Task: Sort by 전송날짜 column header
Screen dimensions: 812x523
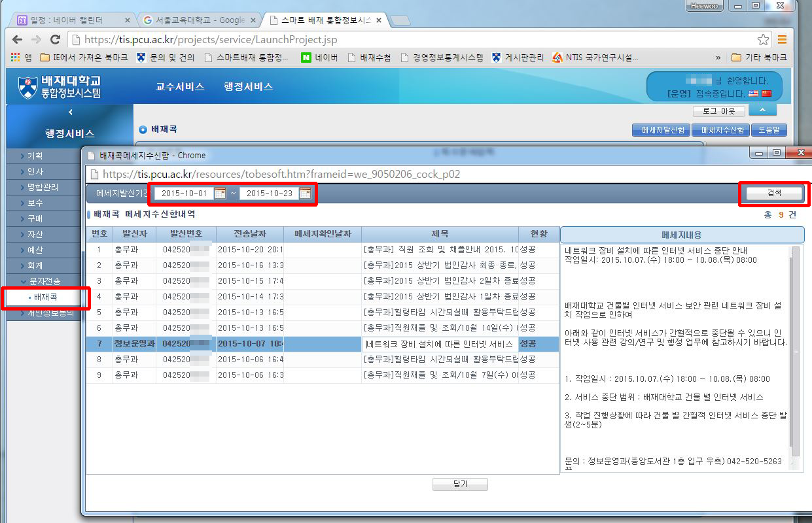Action: (250, 234)
